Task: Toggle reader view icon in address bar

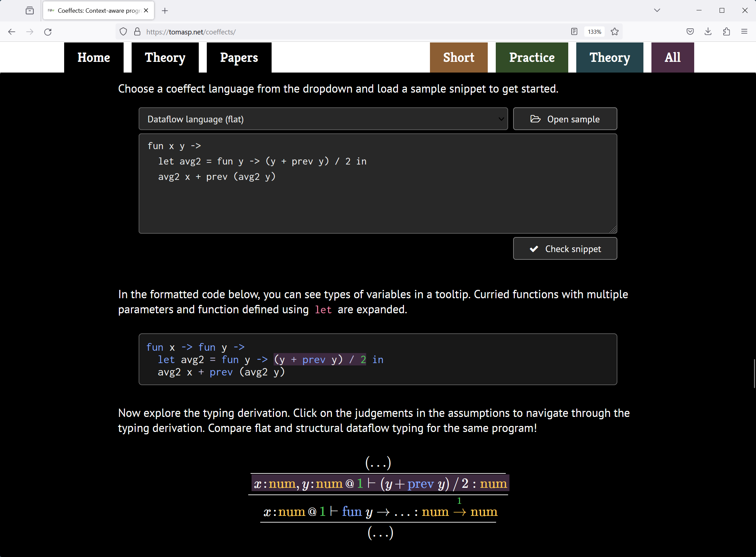Action: tap(574, 32)
